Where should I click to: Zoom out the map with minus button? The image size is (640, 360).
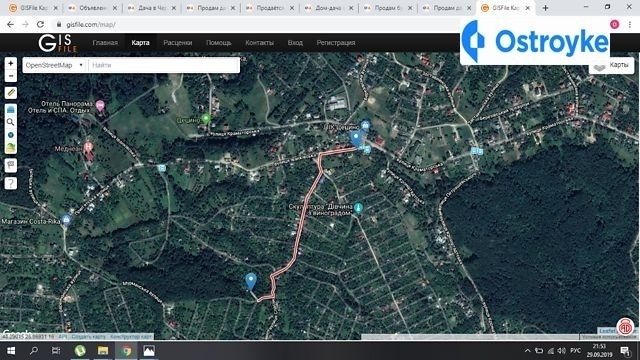[x=11, y=76]
